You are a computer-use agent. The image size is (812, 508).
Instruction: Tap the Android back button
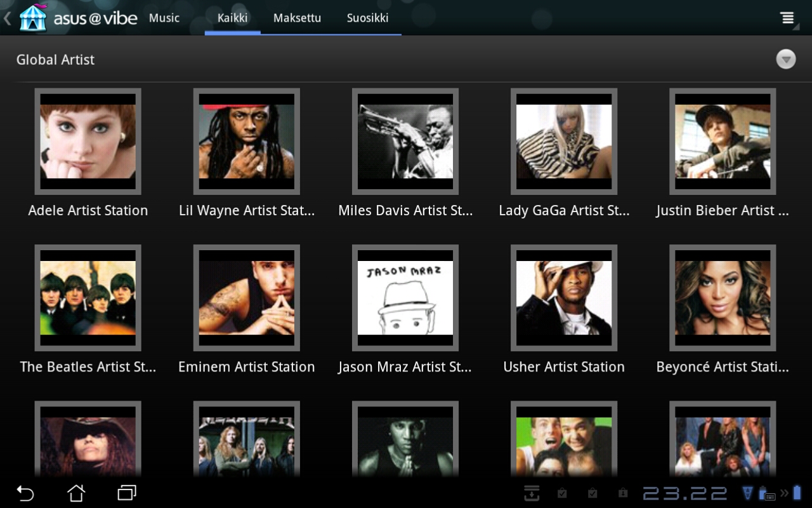click(25, 493)
